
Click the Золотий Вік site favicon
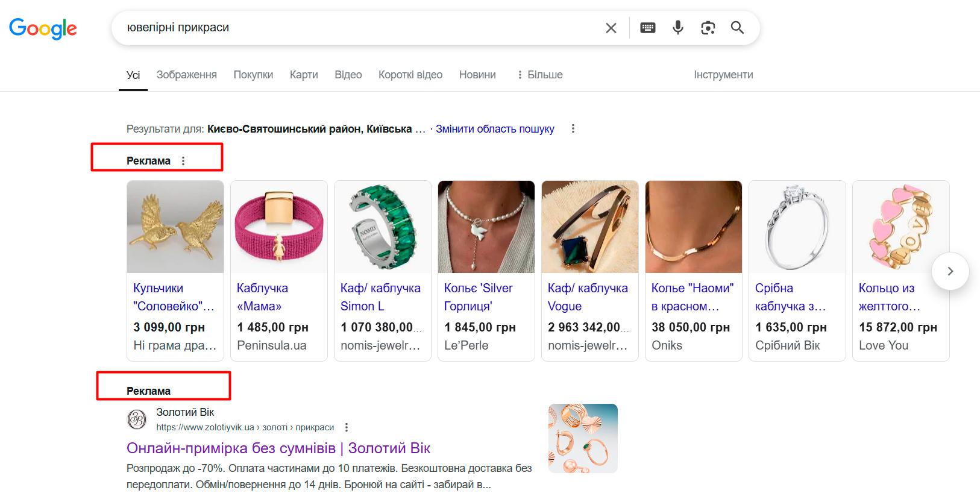coord(137,419)
